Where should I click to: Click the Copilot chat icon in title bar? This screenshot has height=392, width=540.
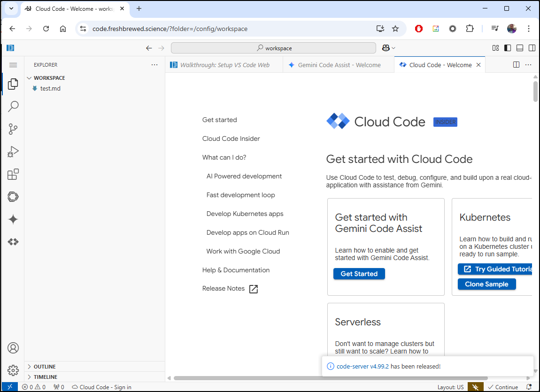point(386,48)
